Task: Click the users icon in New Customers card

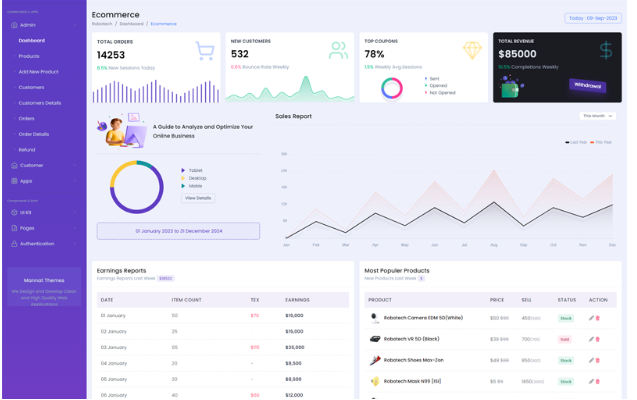Action: pos(339,51)
